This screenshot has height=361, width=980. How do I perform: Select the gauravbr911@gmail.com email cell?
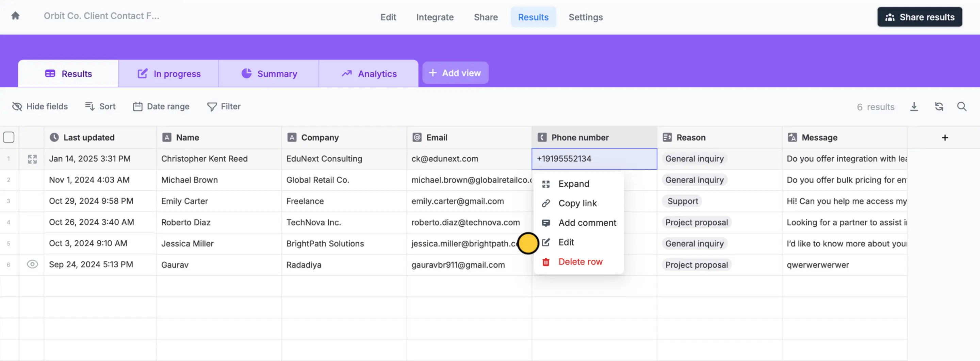(469, 265)
